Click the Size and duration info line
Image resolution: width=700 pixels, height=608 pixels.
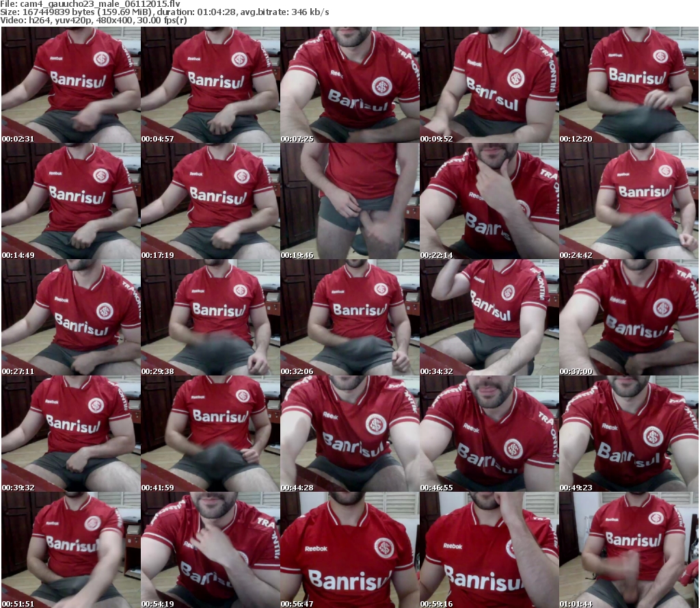[x=165, y=12]
